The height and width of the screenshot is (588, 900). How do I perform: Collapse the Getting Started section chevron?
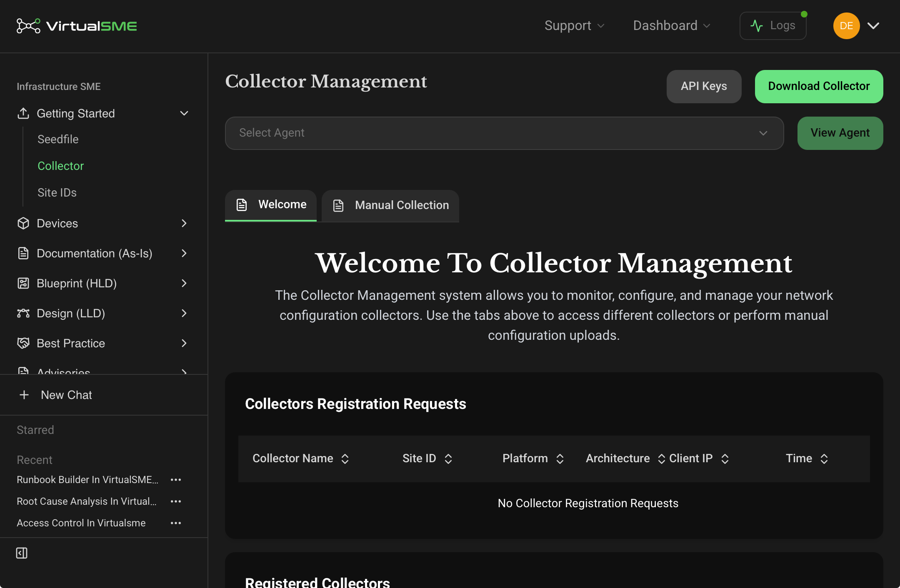point(184,113)
